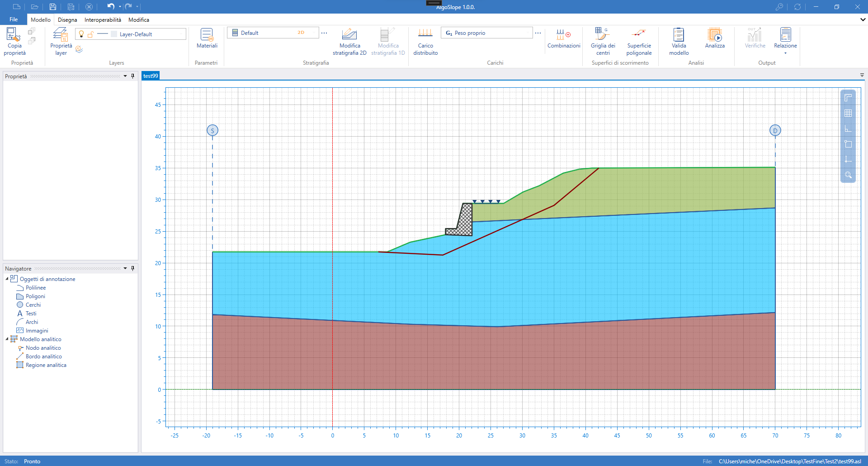Image resolution: width=868 pixels, height=466 pixels.
Task: Click the search key icon in title bar
Action: pos(779,7)
